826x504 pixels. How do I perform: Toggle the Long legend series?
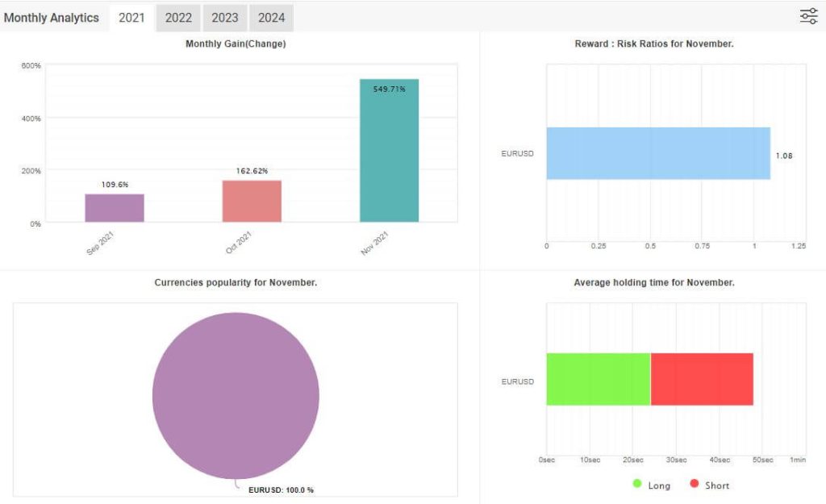659,485
